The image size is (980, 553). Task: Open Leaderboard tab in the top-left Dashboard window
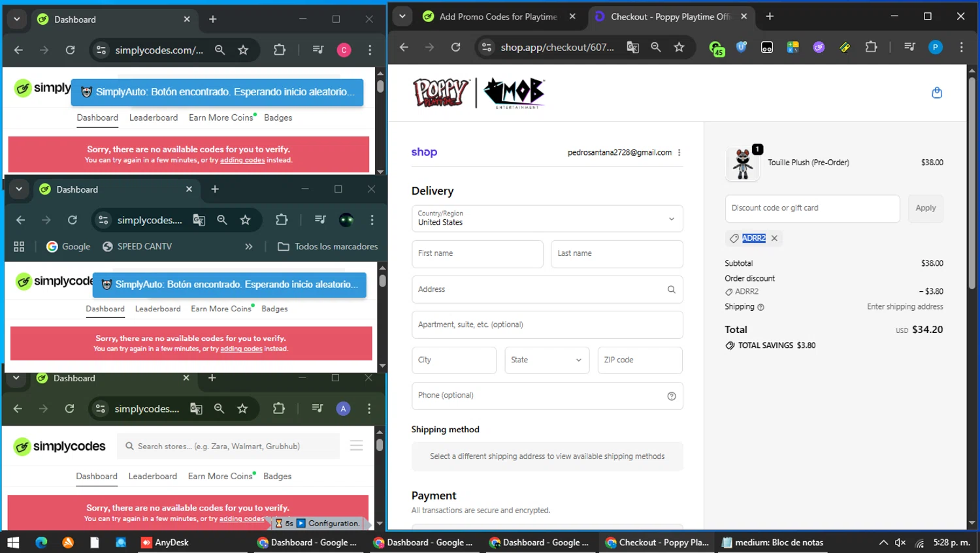point(154,118)
